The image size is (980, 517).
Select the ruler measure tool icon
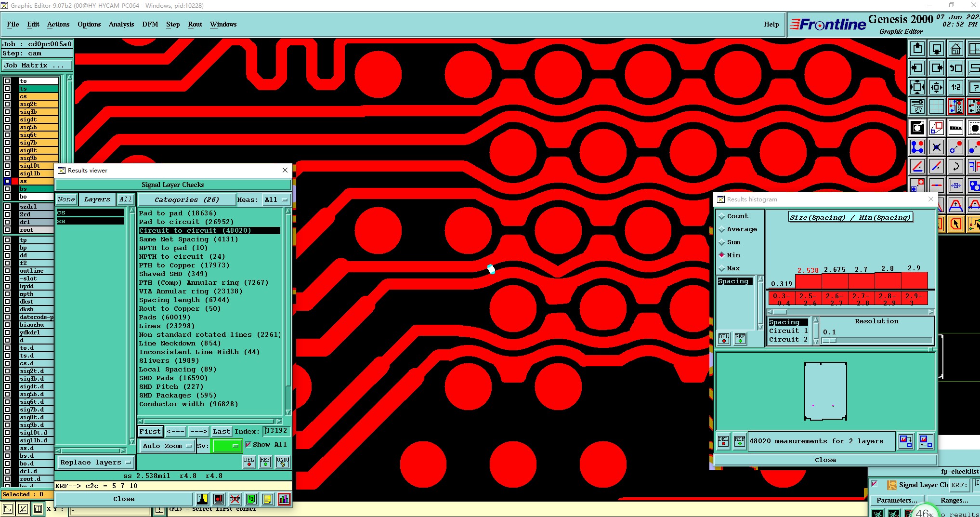pyautogui.click(x=956, y=128)
